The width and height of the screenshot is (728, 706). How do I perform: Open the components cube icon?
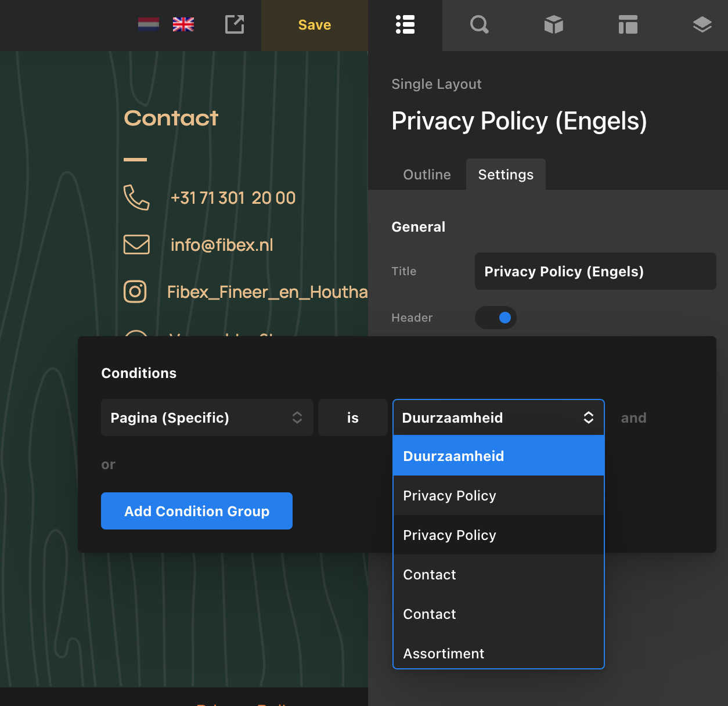(554, 25)
